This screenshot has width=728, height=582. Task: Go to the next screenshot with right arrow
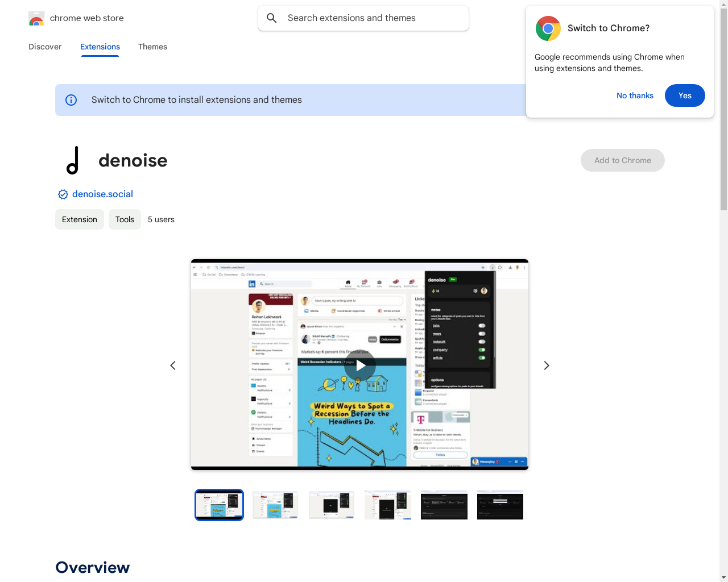point(547,365)
